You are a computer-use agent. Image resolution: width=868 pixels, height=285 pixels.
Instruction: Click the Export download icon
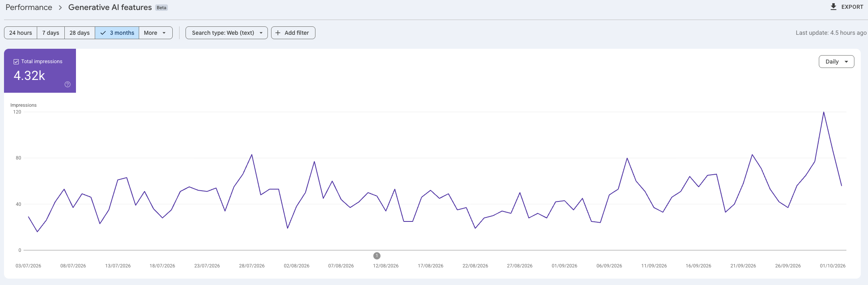pos(833,7)
